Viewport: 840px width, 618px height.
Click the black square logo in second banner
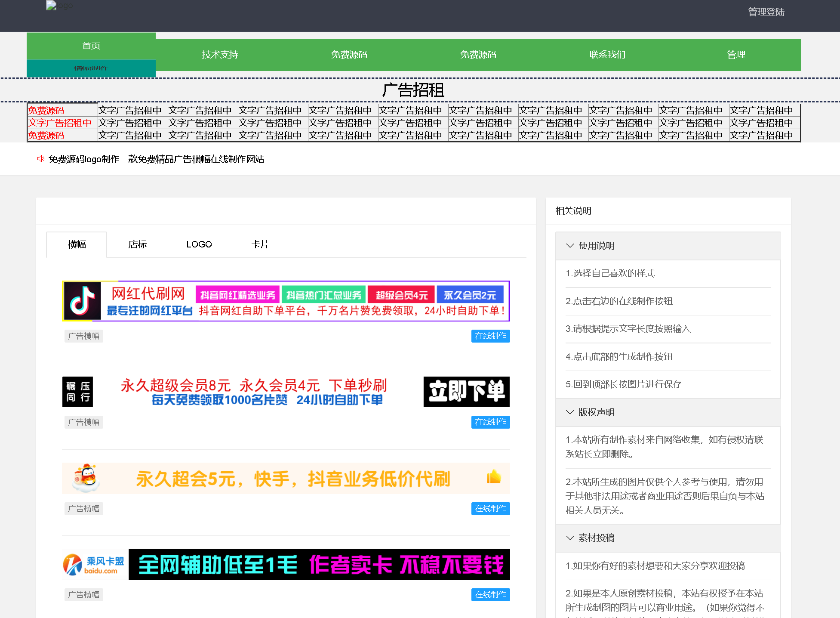click(x=77, y=392)
